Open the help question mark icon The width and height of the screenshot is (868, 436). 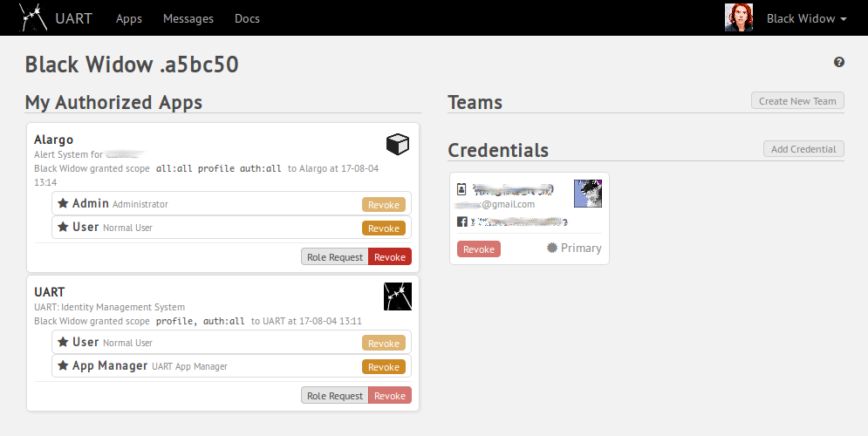(x=839, y=62)
